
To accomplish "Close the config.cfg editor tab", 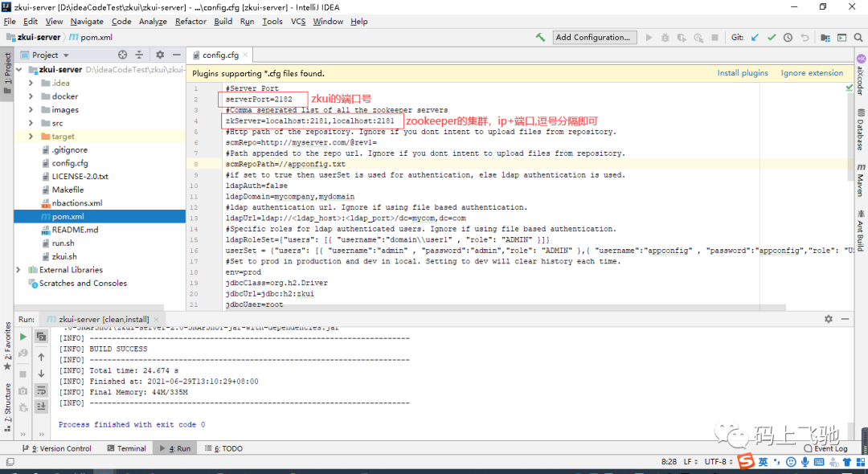I will (246, 55).
